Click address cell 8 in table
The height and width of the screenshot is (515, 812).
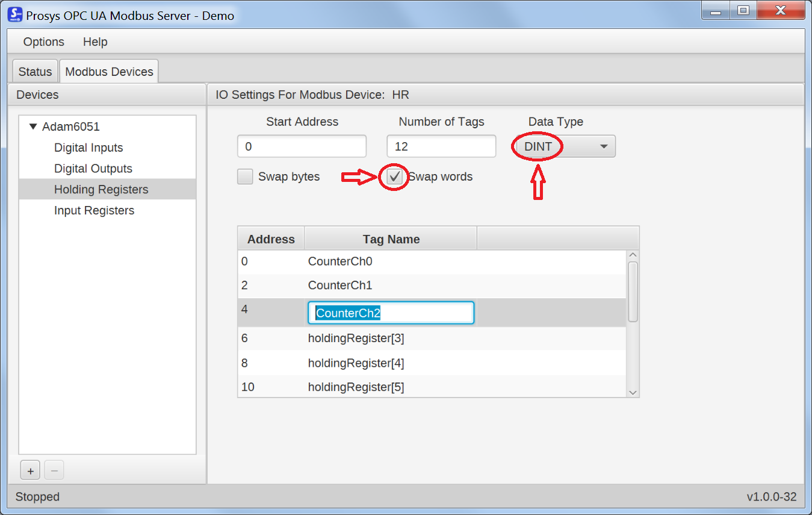(x=271, y=363)
